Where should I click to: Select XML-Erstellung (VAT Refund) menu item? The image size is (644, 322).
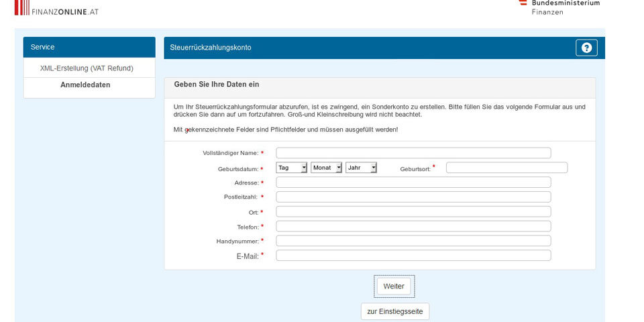coord(87,68)
